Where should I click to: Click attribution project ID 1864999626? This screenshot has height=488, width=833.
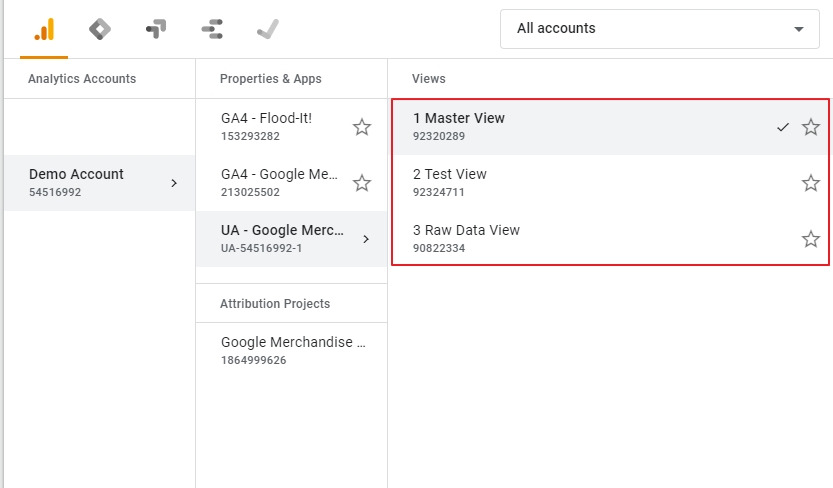(253, 360)
